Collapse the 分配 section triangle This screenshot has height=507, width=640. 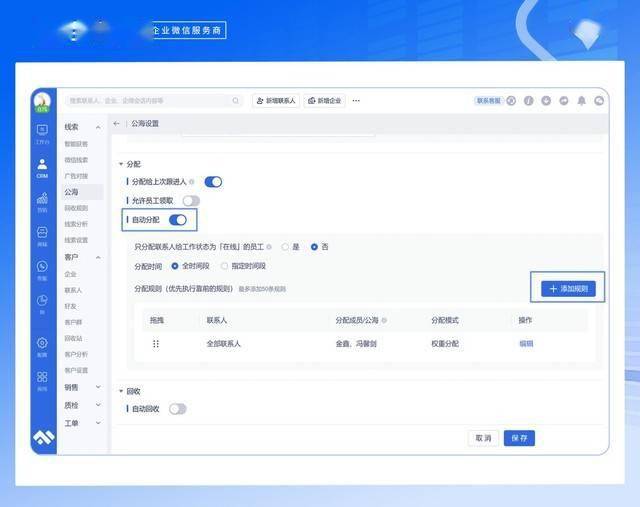121,164
